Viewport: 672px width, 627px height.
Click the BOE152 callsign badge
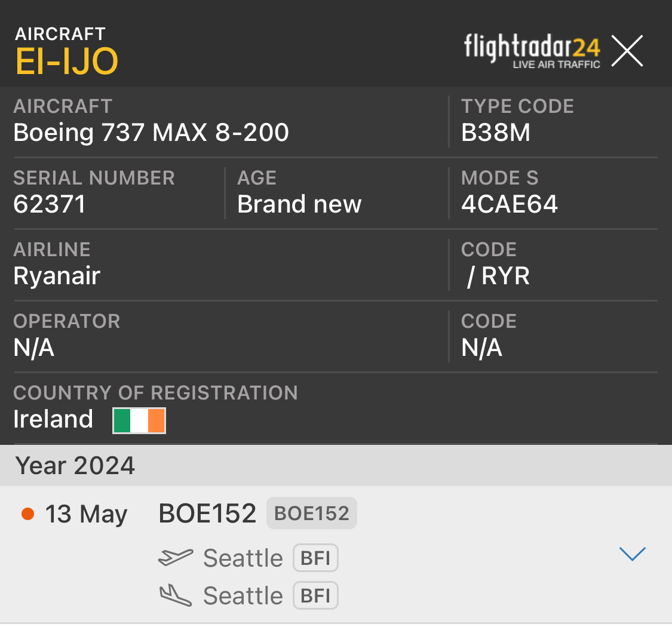(311, 514)
